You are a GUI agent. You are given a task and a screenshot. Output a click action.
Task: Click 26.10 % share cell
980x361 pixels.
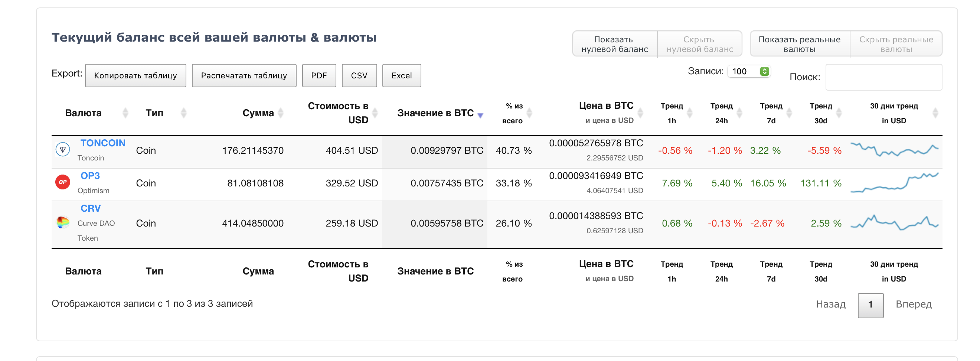(514, 223)
